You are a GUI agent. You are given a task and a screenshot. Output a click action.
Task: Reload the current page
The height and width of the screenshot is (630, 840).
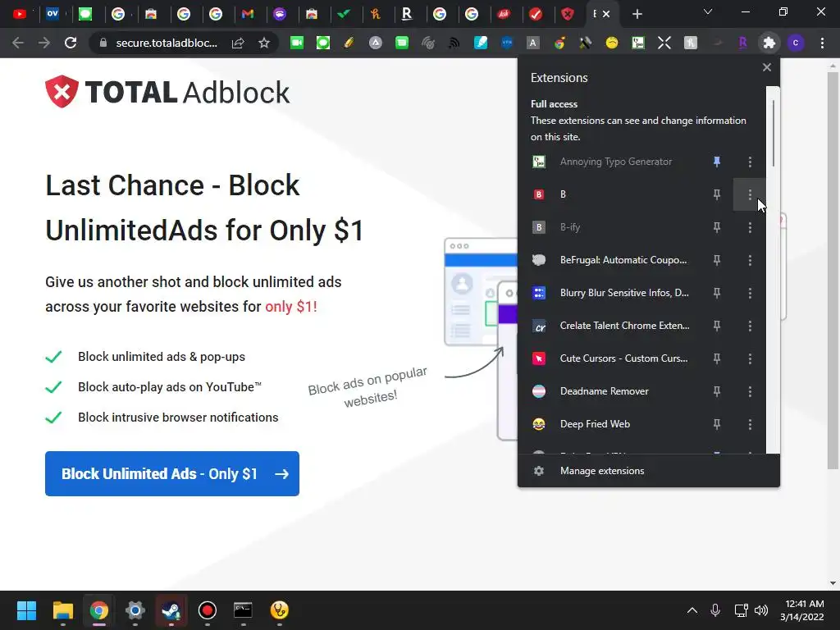click(x=71, y=43)
